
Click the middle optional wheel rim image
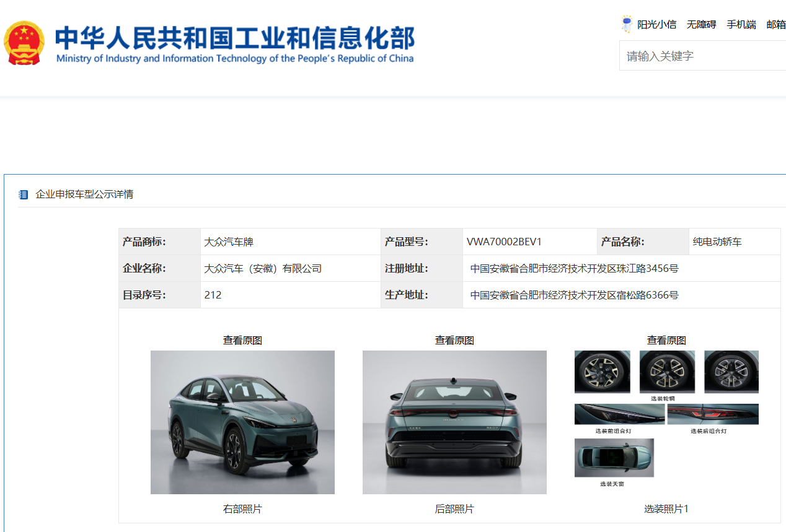pyautogui.click(x=667, y=372)
